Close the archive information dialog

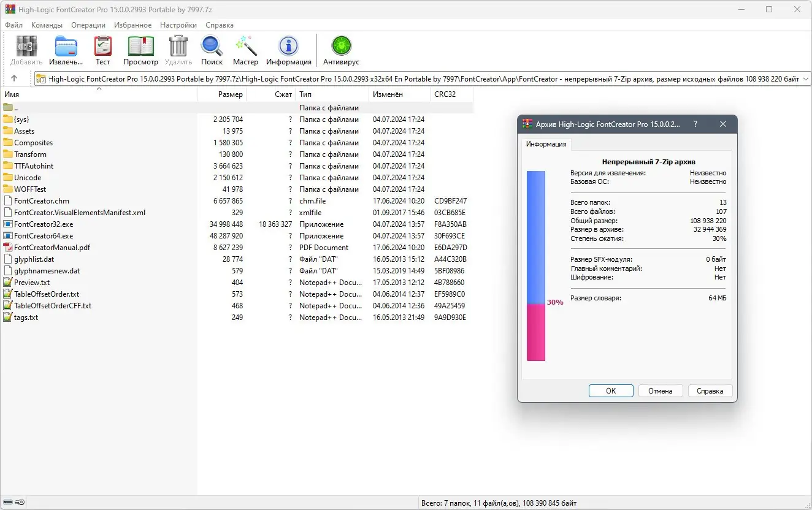point(722,124)
